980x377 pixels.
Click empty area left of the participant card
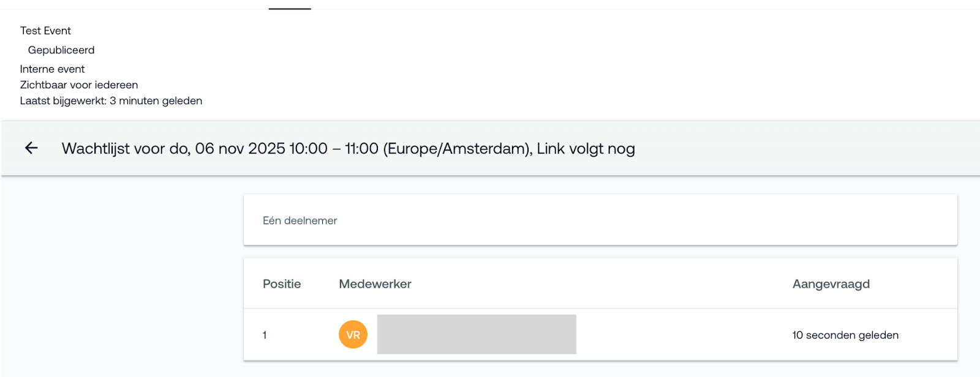tap(123, 275)
